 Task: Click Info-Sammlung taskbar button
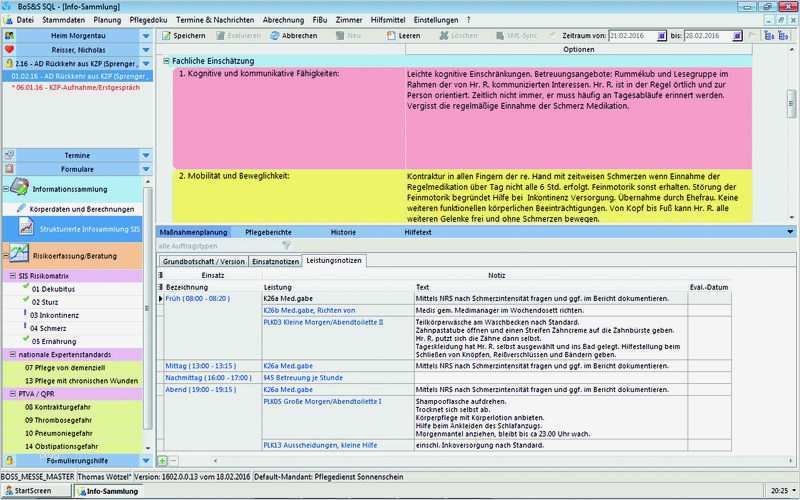tap(108, 491)
